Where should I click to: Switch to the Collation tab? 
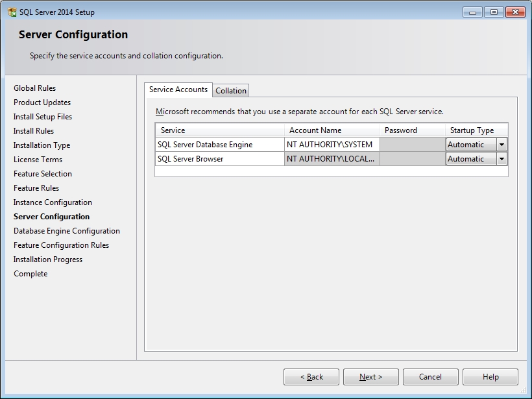(230, 90)
